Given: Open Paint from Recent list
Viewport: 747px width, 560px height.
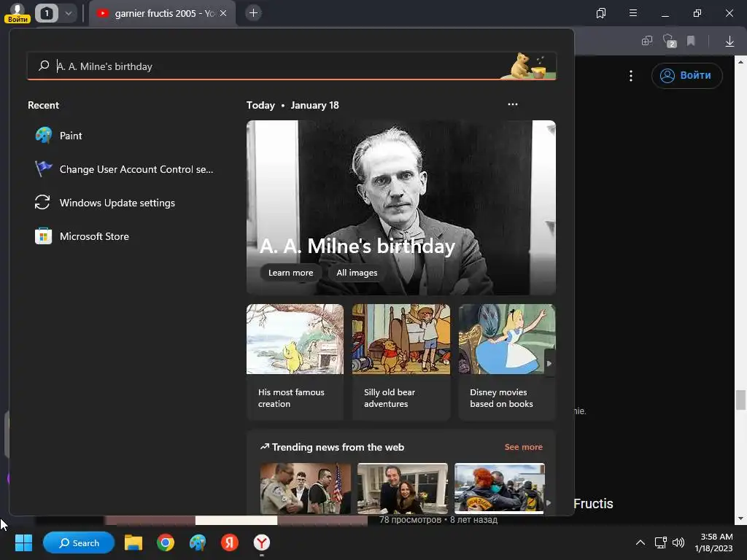Looking at the screenshot, I should click(125, 136).
